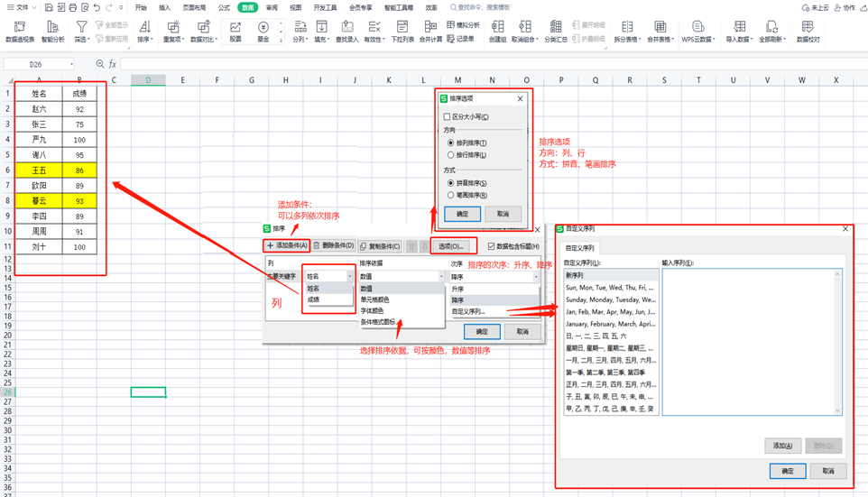Viewport: 868px width, 497px height.
Task: Open the 数据对比 data compare tool
Action: click(204, 32)
